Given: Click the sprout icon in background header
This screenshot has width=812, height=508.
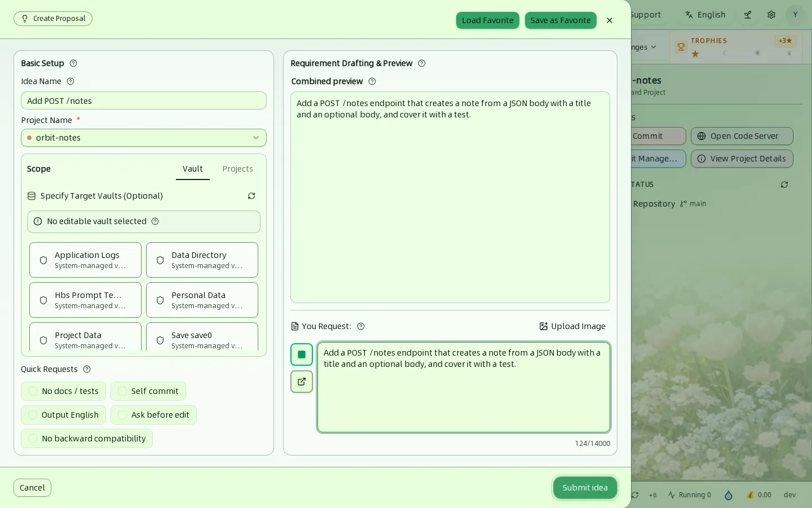Looking at the screenshot, I should click(748, 15).
